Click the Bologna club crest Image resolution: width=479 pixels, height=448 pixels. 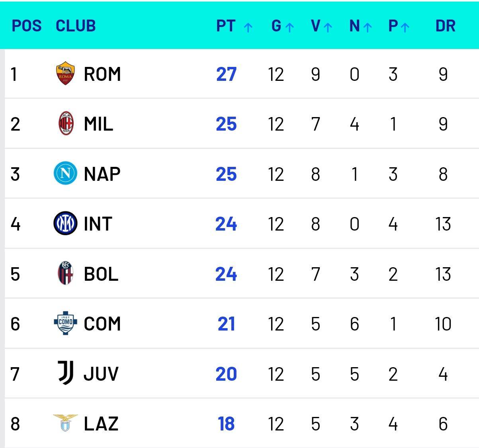[66, 274]
